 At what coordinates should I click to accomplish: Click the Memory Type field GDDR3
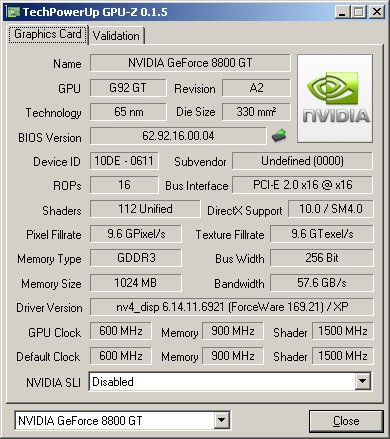click(x=136, y=258)
